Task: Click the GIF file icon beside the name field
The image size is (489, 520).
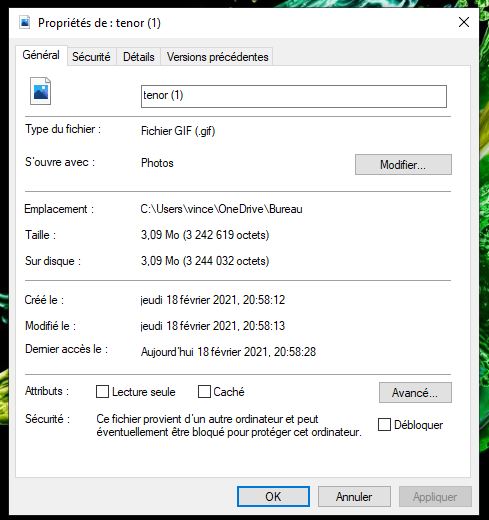Action: [x=40, y=91]
